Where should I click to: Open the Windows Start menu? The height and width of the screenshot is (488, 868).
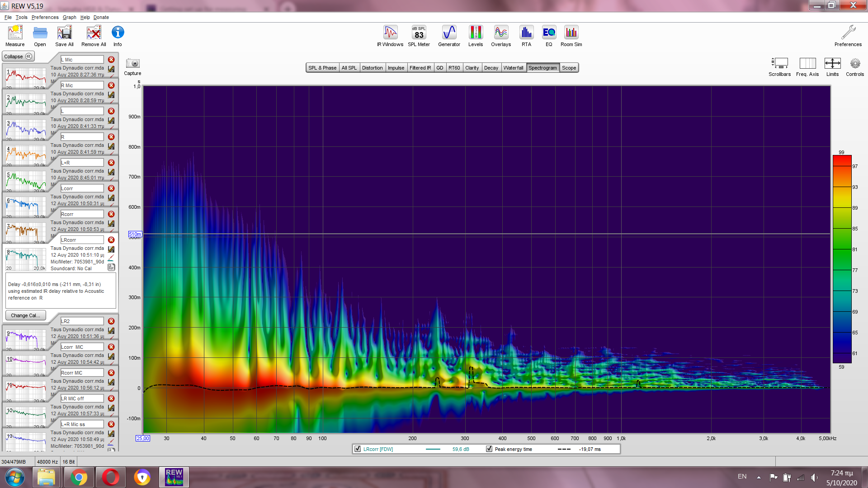click(x=14, y=477)
